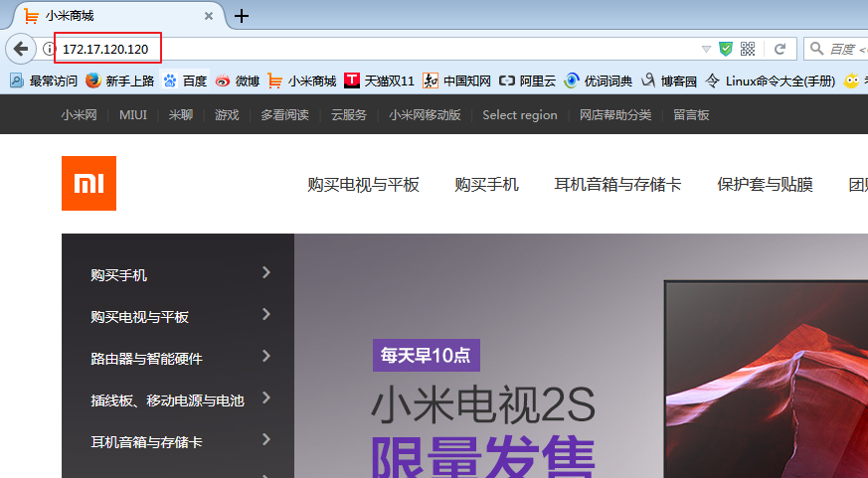Select 耳机音箱与存储卡 in the sidebar menu
The width and height of the screenshot is (868, 478).
point(147,442)
